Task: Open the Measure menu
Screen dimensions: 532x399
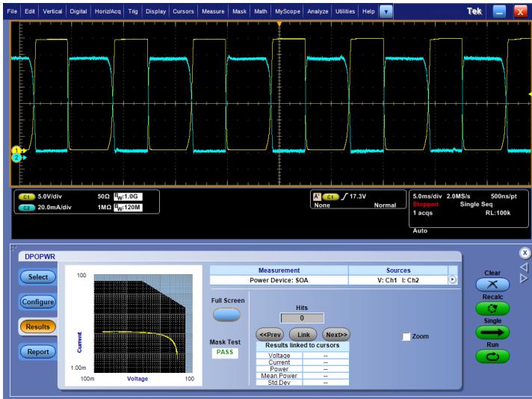Action: pos(213,11)
